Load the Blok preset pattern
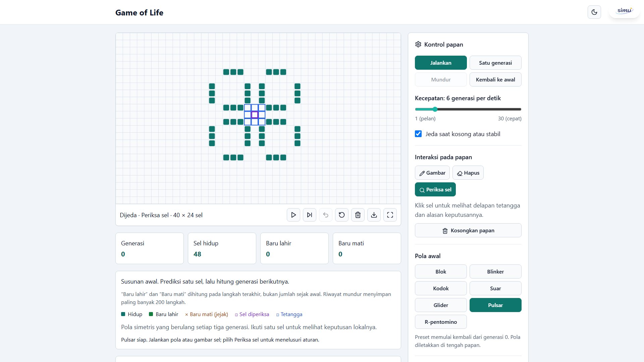 pos(441,271)
